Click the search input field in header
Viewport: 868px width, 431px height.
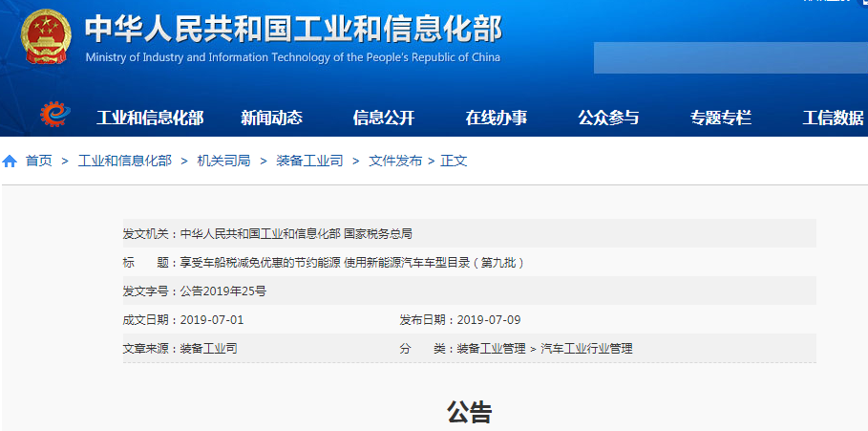730,57
